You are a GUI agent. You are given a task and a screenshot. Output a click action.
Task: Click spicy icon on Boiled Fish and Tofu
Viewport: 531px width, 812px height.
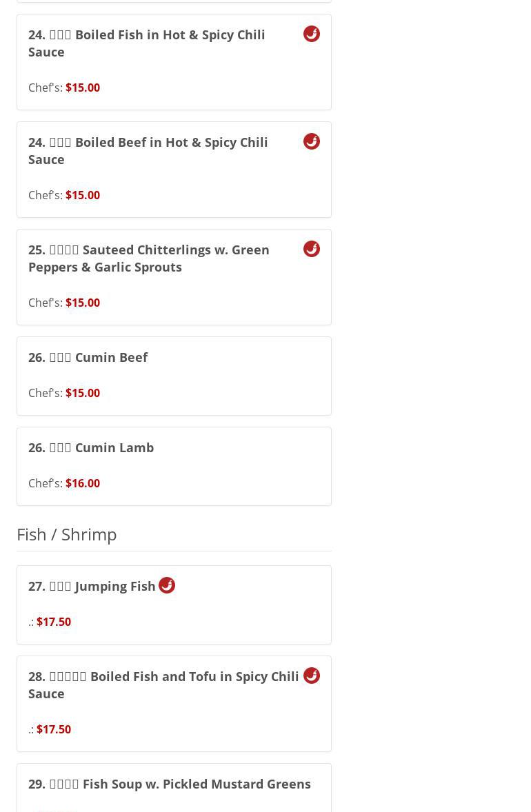(x=312, y=676)
